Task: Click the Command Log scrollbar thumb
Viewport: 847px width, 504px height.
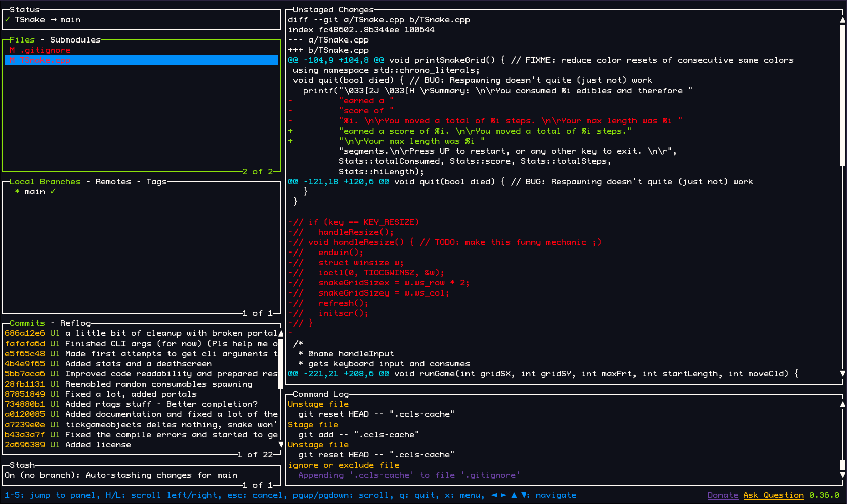Action: tap(842, 465)
